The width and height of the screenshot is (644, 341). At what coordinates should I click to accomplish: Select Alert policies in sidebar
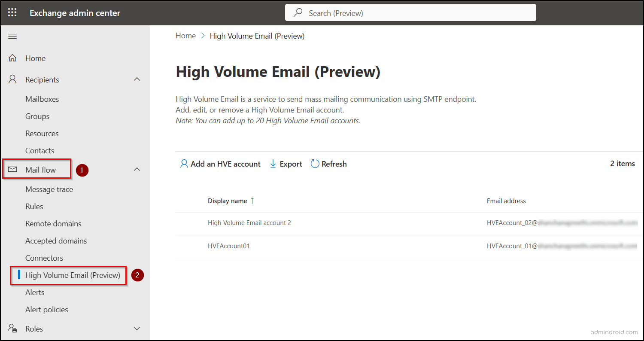pyautogui.click(x=46, y=309)
